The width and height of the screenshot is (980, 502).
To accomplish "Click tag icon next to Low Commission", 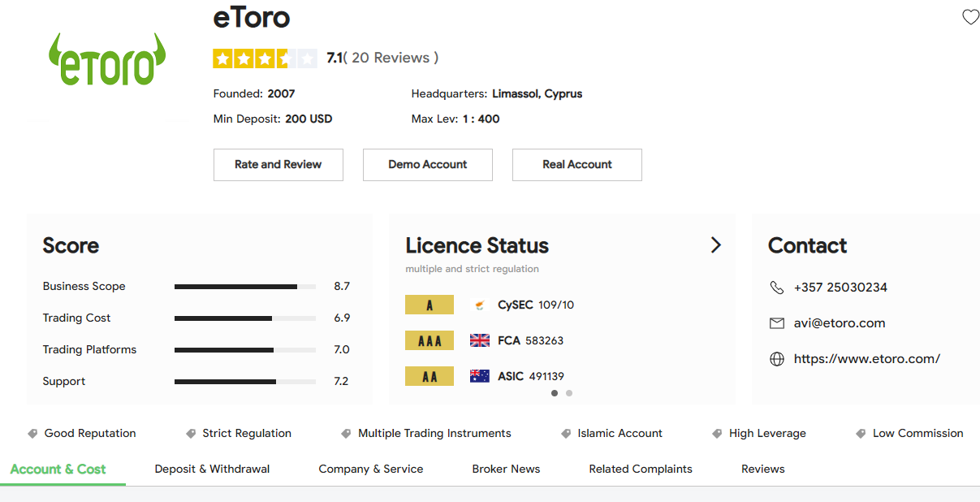I will 861,434.
